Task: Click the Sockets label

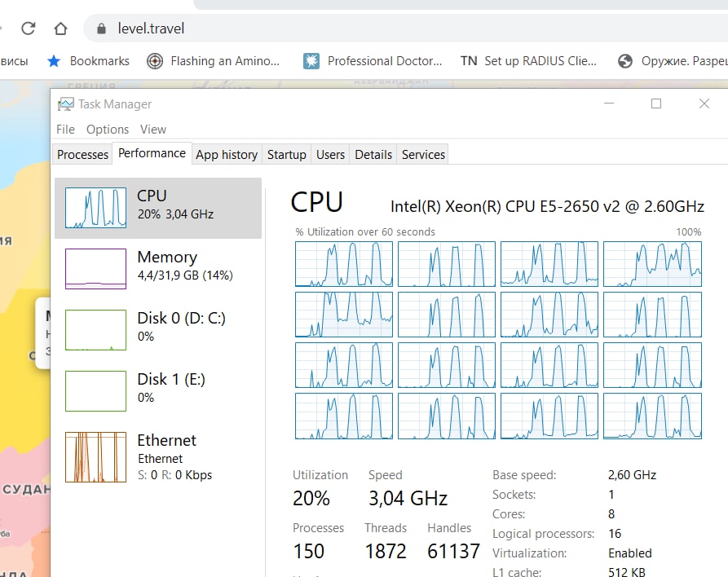Action: pyautogui.click(x=514, y=495)
